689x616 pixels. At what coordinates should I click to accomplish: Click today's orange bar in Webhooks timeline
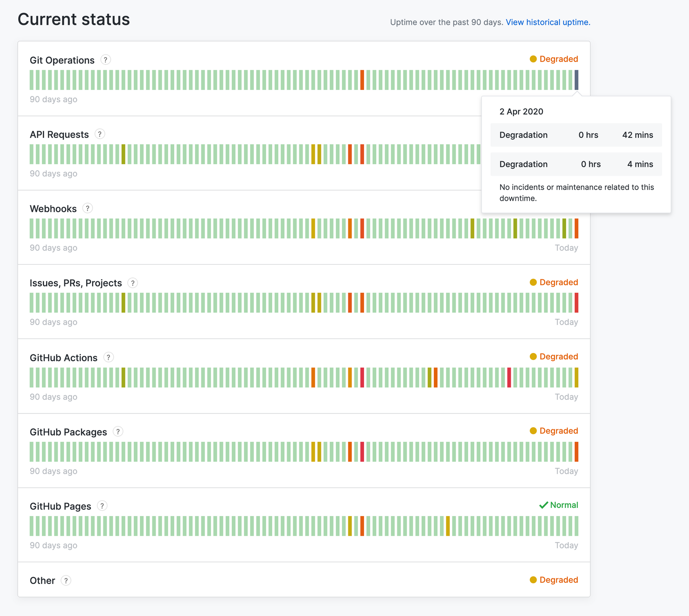[x=576, y=228]
